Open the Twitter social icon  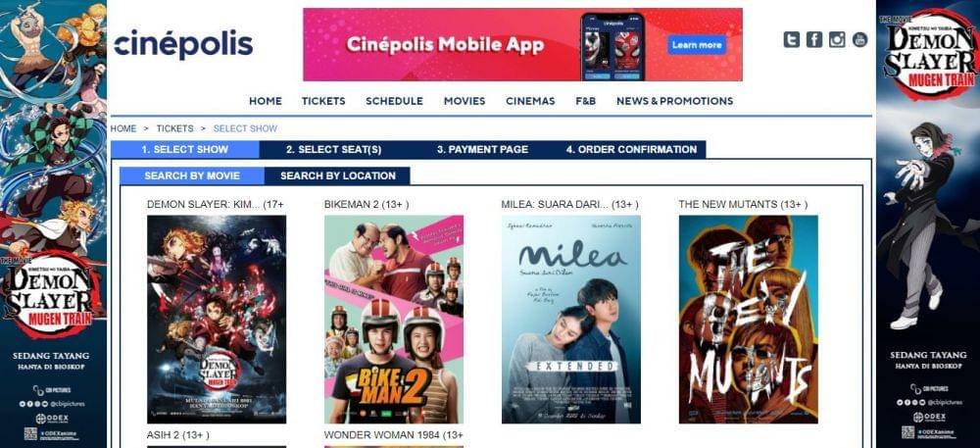pos(791,39)
